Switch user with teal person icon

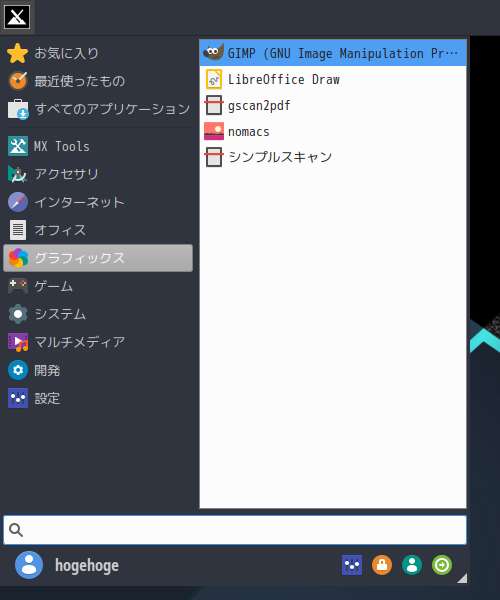[412, 565]
